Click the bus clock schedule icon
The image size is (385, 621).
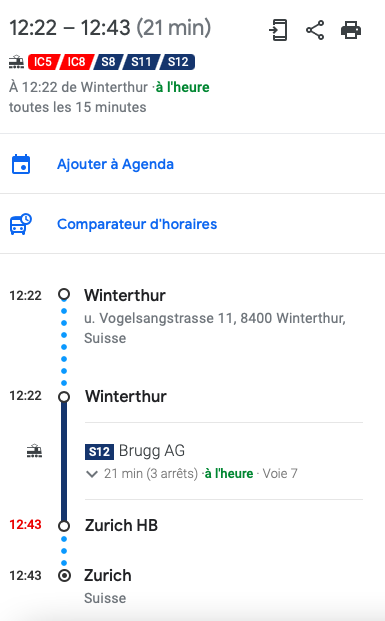(21, 224)
